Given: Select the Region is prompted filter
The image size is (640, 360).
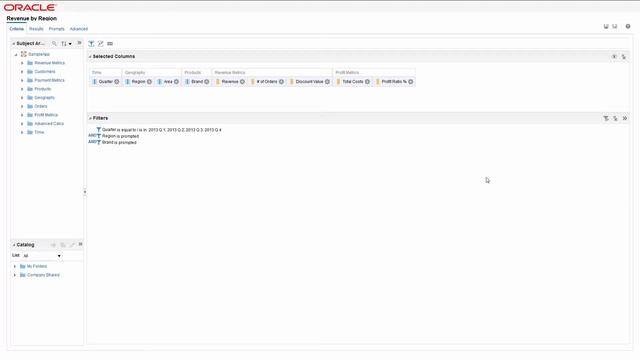Looking at the screenshot, I should pyautogui.click(x=120, y=136).
